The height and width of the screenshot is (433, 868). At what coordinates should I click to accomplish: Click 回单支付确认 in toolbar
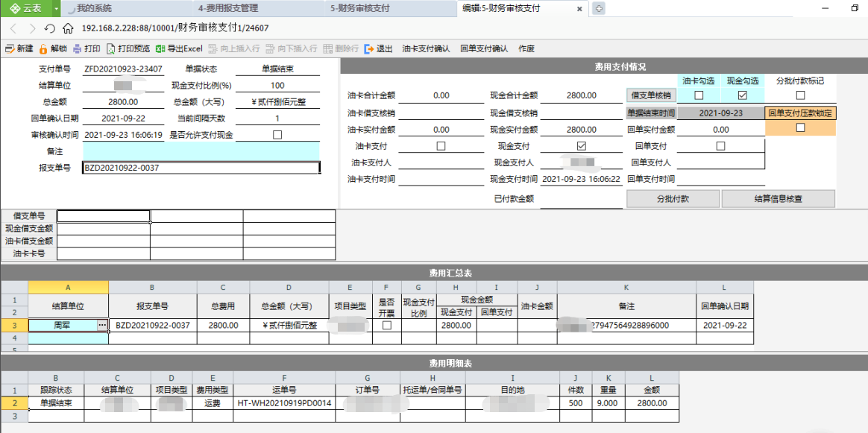point(484,48)
